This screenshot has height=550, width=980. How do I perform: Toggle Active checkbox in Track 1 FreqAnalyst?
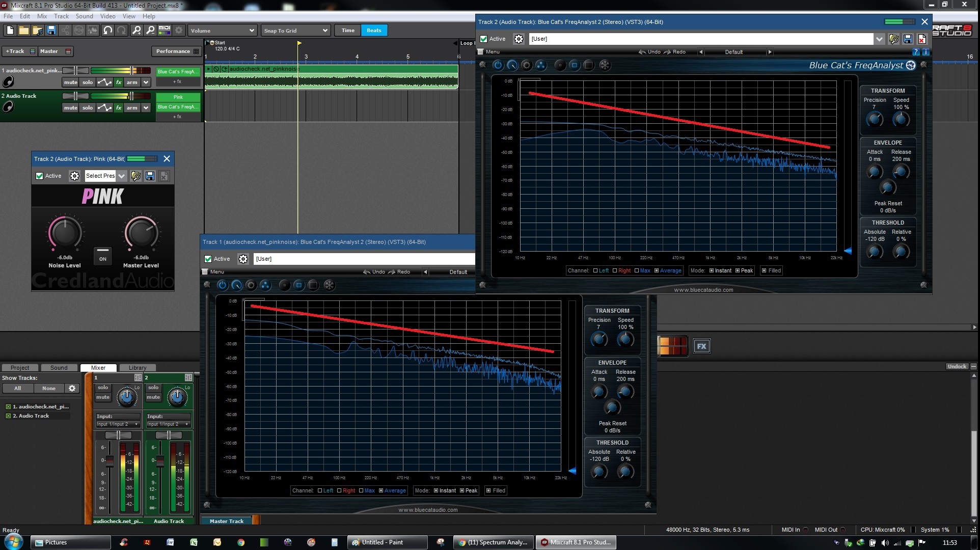click(x=208, y=259)
